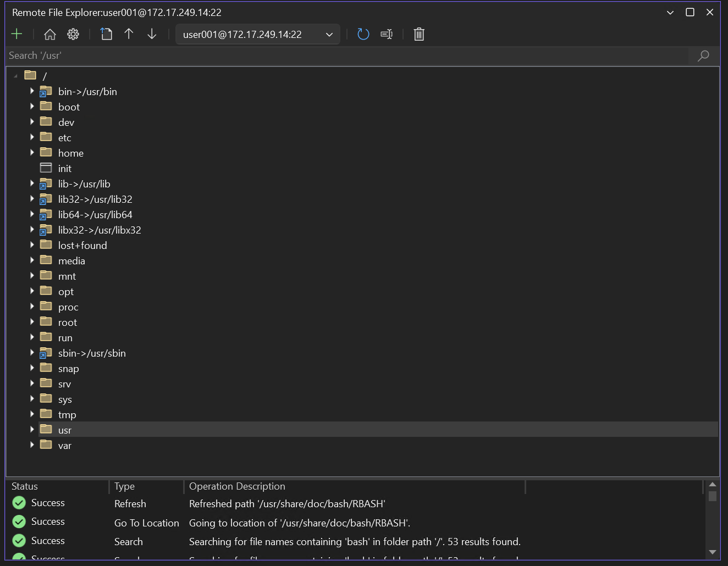Select the etc folder
This screenshot has height=566, width=728.
point(65,138)
